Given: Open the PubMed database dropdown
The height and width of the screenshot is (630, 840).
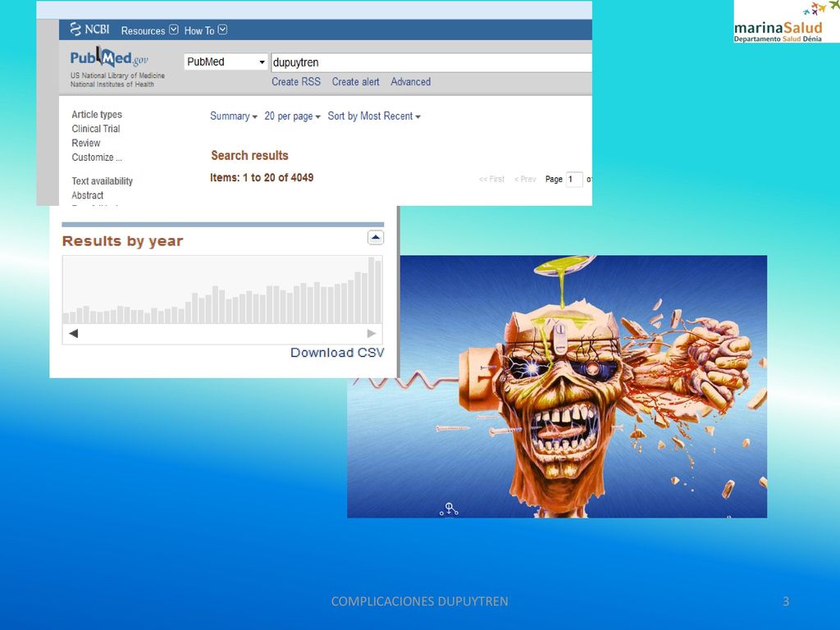Looking at the screenshot, I should [226, 62].
